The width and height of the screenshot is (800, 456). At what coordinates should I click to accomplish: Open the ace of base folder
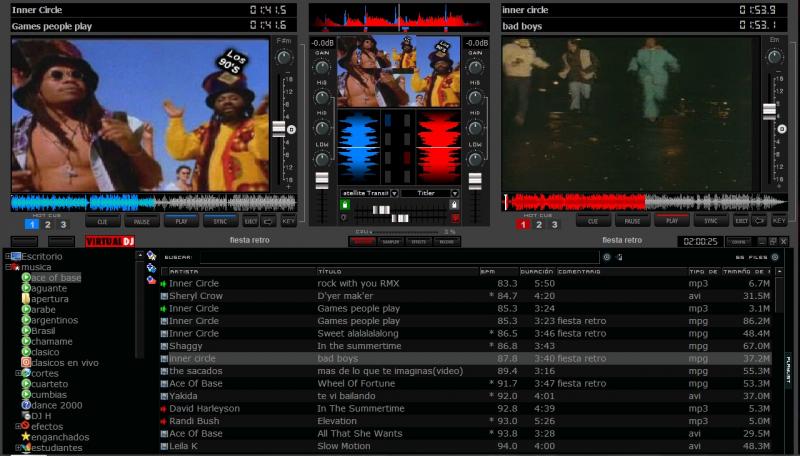pyautogui.click(x=56, y=278)
